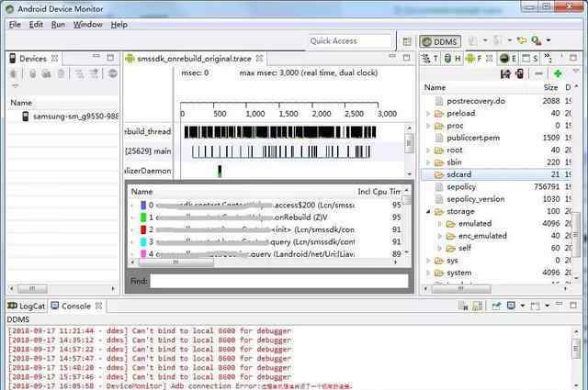
Task: Click the Delete (minus) icon in File Explorer
Action: [539, 73]
